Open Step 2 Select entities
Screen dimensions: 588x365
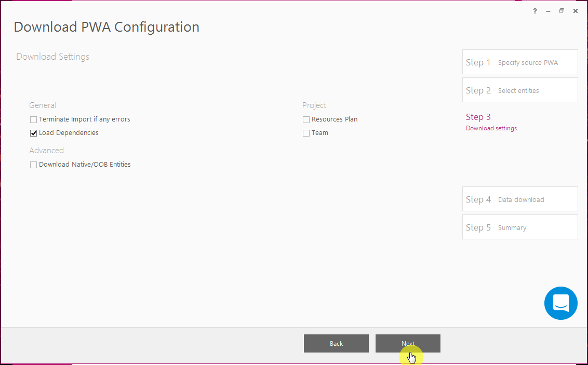520,90
